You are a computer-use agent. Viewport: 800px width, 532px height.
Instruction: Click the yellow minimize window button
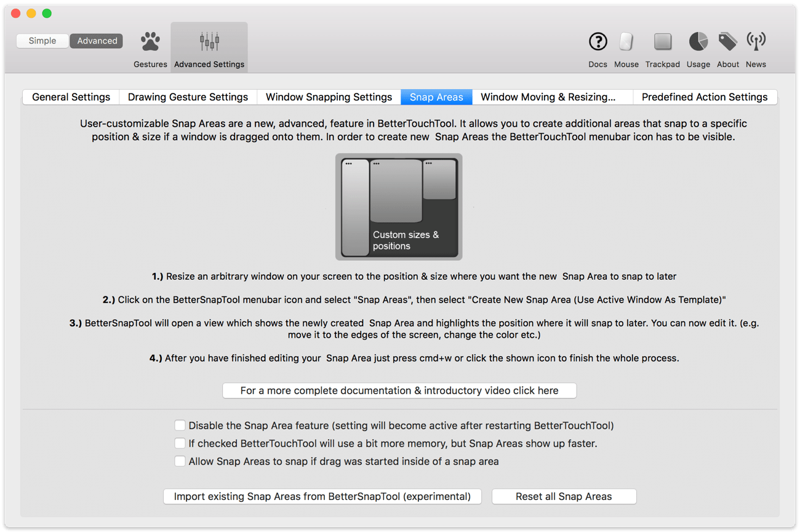pos(31,13)
